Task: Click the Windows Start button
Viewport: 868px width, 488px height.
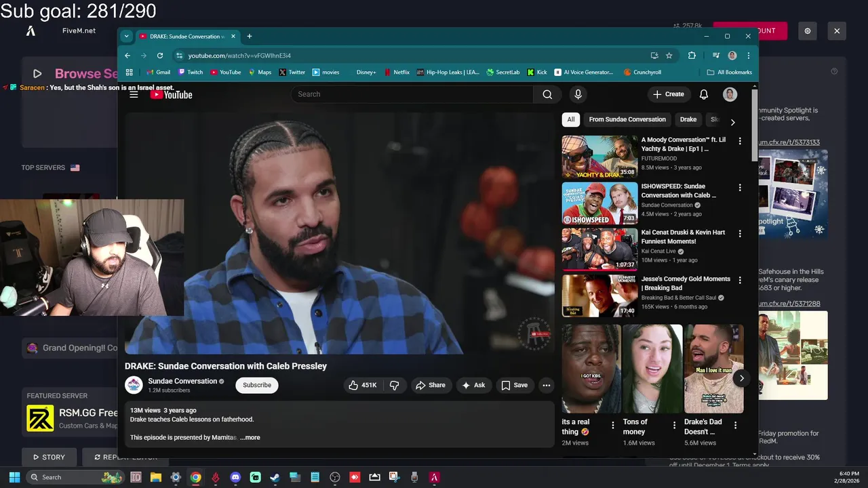Action: 14,477
